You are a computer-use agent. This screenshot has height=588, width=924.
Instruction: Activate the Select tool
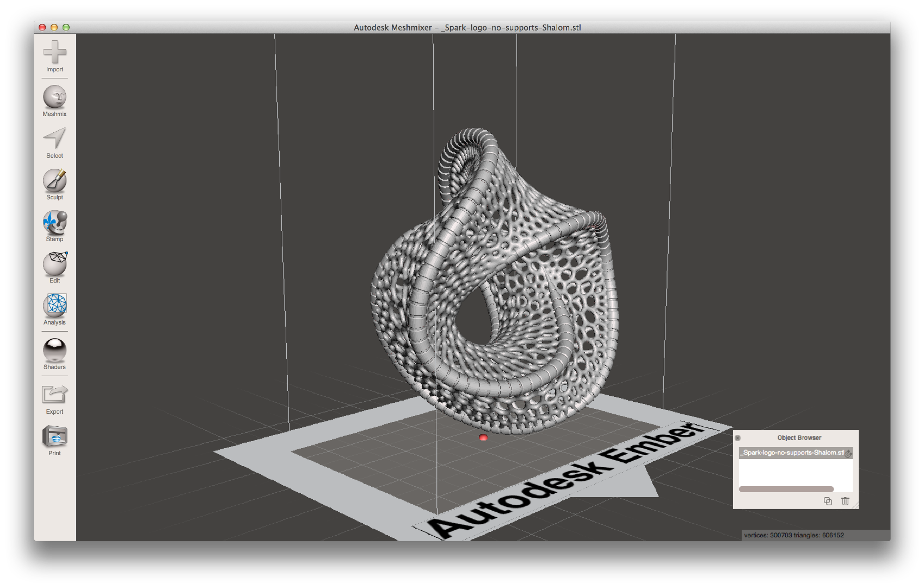(54, 143)
